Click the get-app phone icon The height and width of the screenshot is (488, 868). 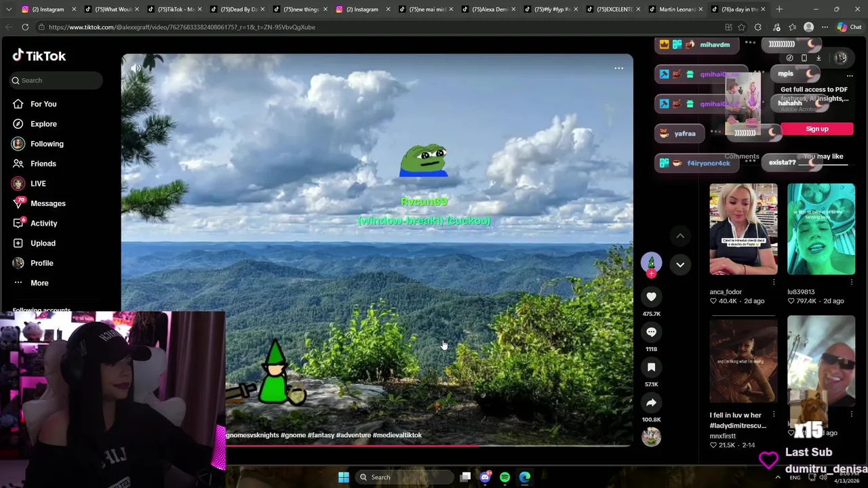point(804,58)
